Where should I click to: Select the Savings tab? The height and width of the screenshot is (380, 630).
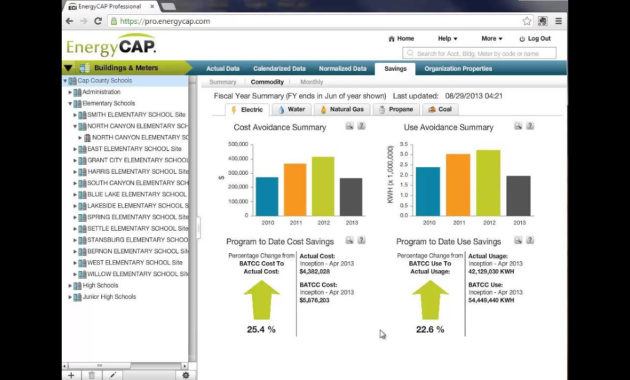click(395, 69)
